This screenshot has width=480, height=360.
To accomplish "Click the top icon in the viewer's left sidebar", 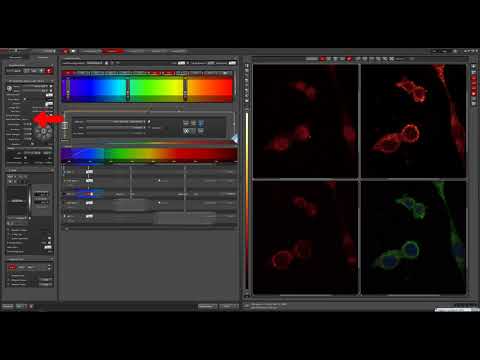I will click(247, 66).
